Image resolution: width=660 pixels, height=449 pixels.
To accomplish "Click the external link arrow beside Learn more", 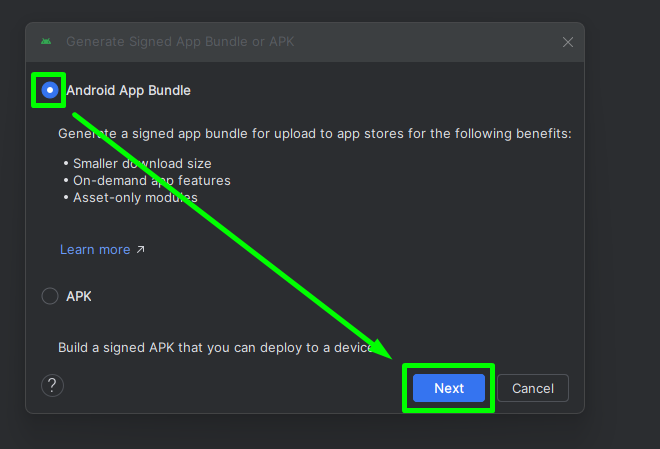I will click(x=141, y=250).
